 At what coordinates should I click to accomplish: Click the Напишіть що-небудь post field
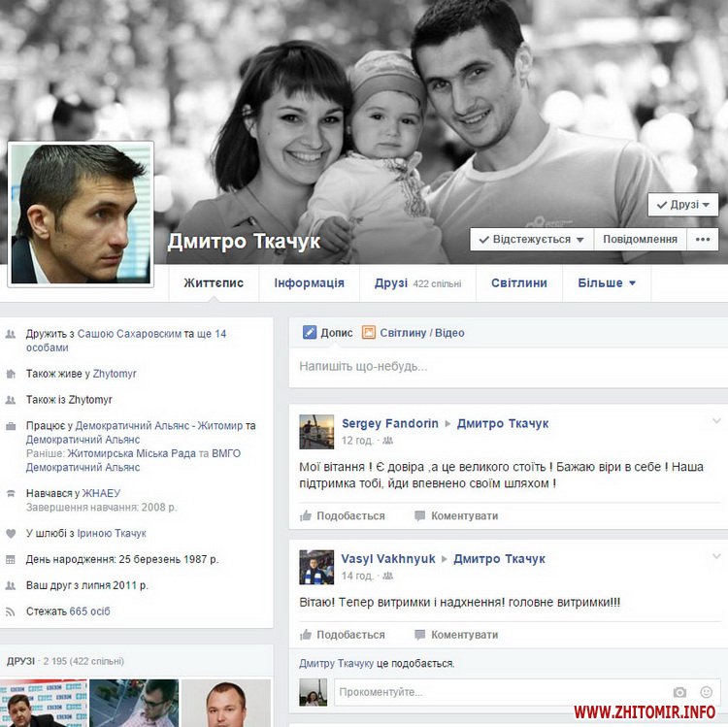(x=505, y=367)
